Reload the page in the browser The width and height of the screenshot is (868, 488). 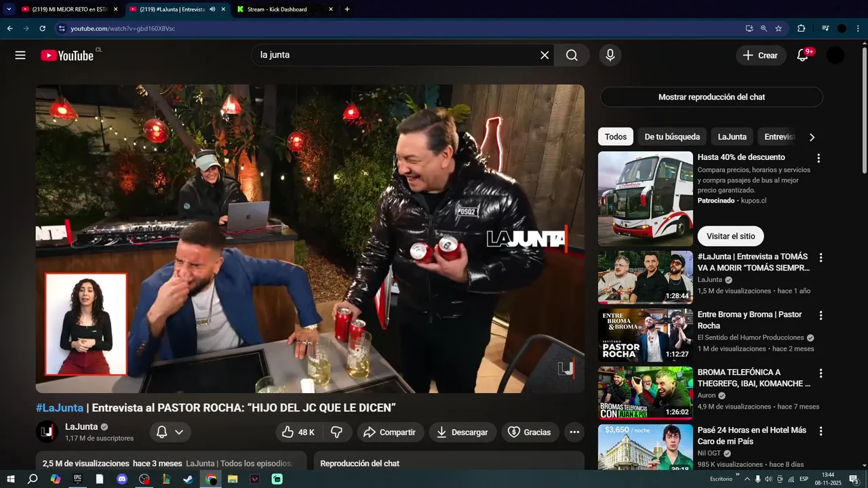click(43, 28)
